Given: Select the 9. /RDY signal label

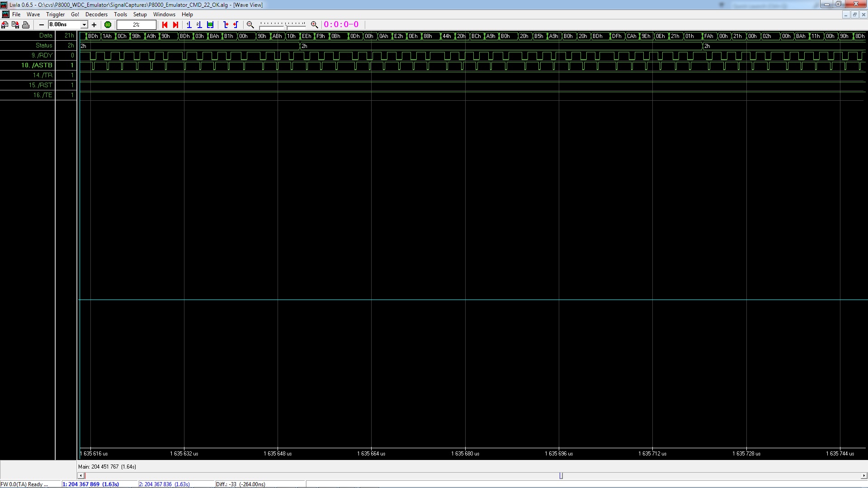Looking at the screenshot, I should click(42, 55).
